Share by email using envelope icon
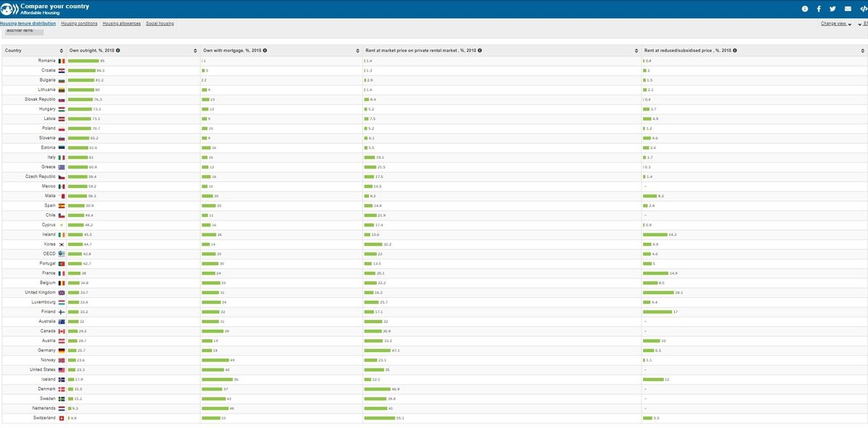Viewport: 868px width, 428px height. click(x=848, y=9)
